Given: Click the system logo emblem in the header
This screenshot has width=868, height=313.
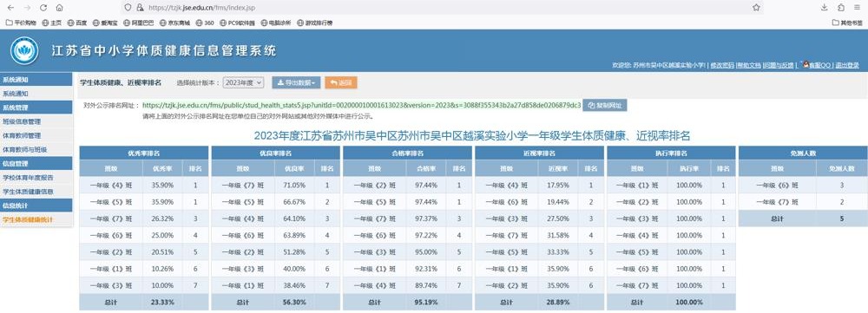Looking at the screenshot, I should 24,50.
